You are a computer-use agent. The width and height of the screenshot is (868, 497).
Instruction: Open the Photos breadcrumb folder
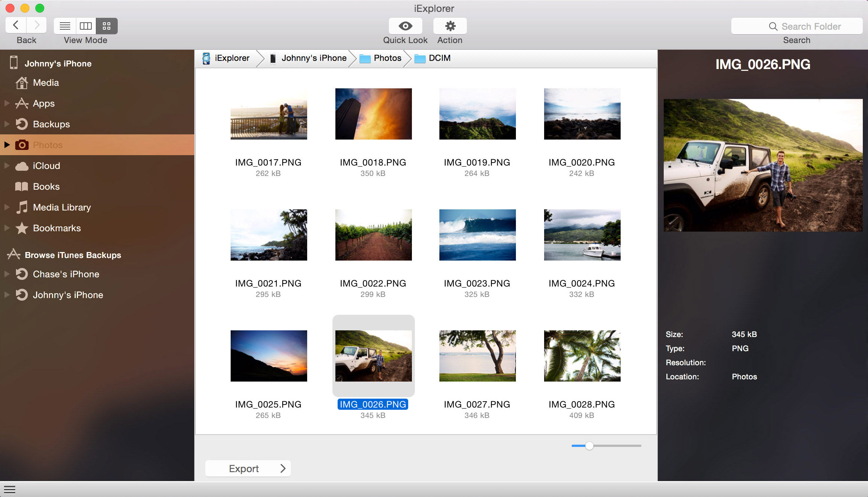[387, 58]
